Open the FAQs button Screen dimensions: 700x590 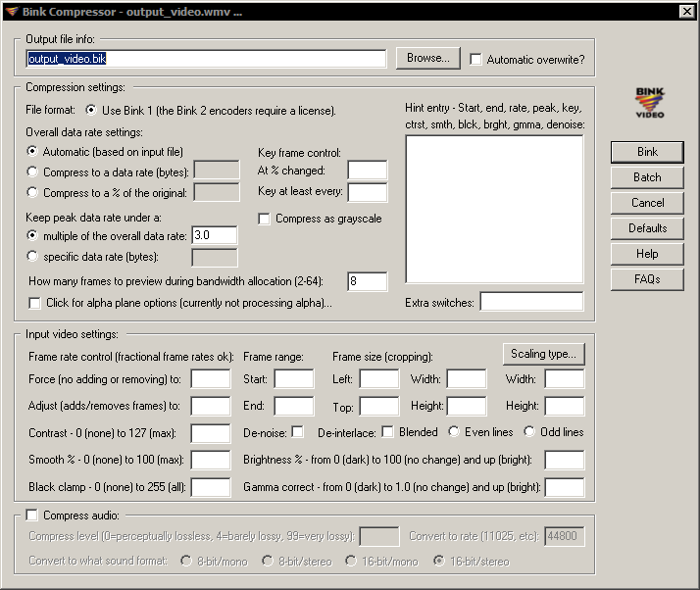[647, 279]
